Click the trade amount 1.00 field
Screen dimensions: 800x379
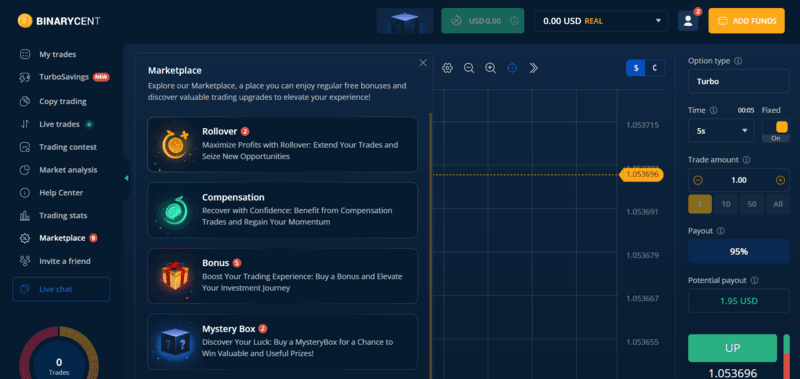click(x=739, y=180)
